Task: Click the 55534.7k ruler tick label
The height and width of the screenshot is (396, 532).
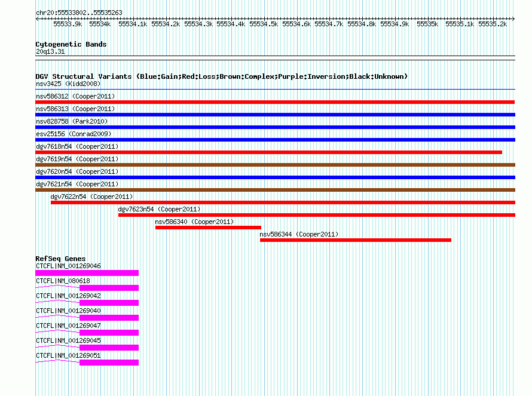Action: (x=329, y=24)
